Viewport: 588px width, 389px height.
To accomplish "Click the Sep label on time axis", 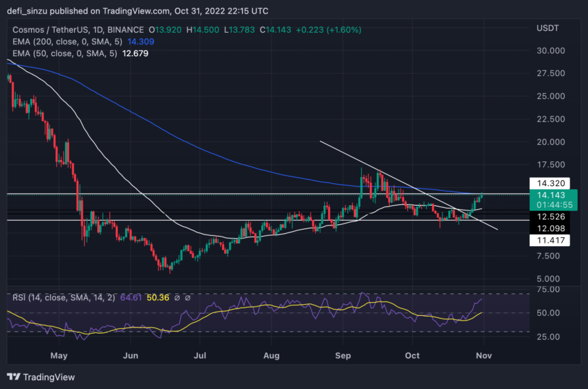I will pos(344,356).
